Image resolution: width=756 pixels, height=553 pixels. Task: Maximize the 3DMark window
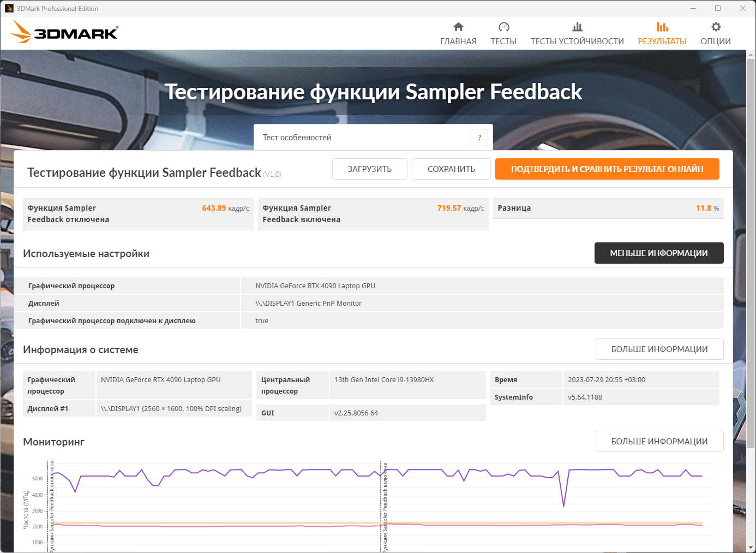point(718,8)
